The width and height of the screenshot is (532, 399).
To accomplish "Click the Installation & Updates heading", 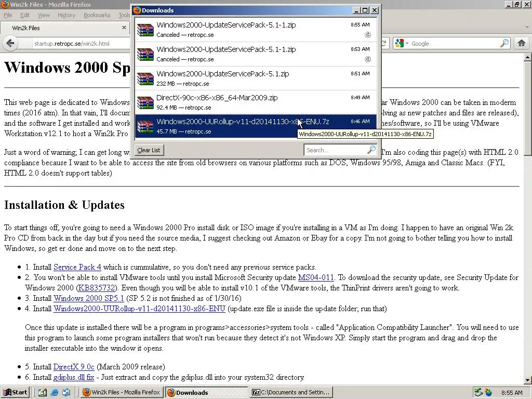I will [64, 205].
